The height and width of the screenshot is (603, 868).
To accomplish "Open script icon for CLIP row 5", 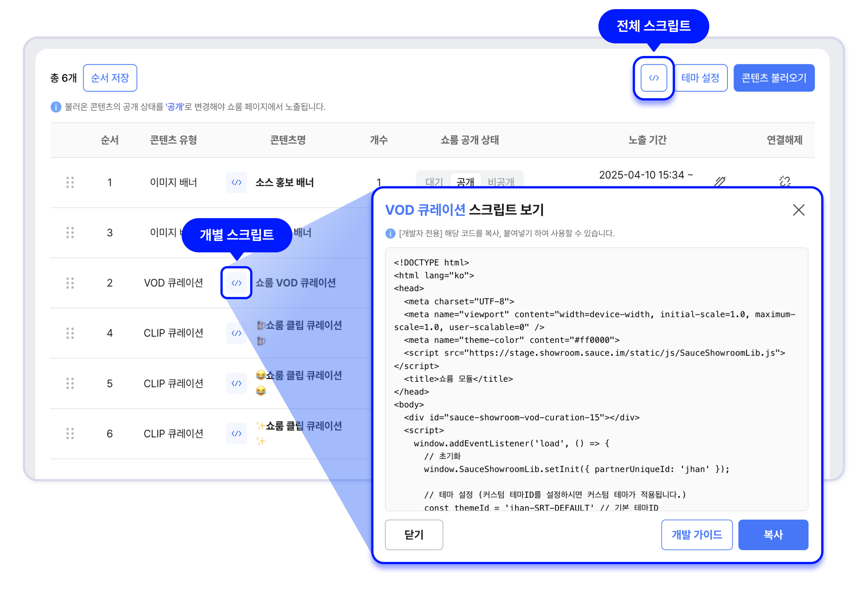I will click(x=236, y=383).
